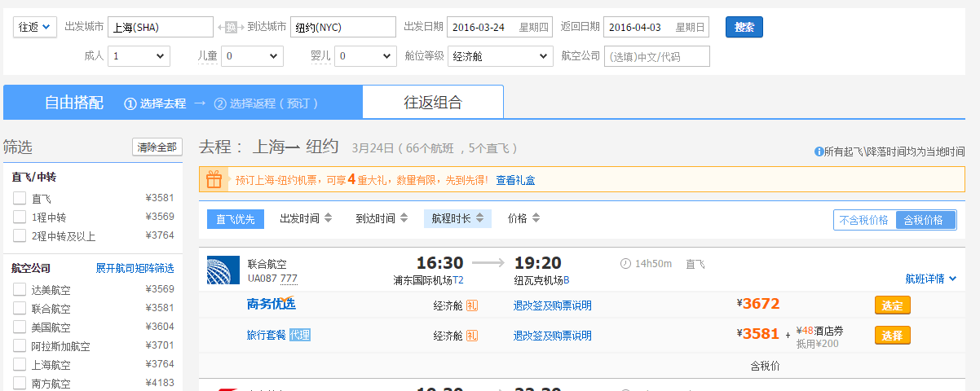Expand 航班详情 for flight UA087
Screen dimensions: 980x391
(931, 279)
